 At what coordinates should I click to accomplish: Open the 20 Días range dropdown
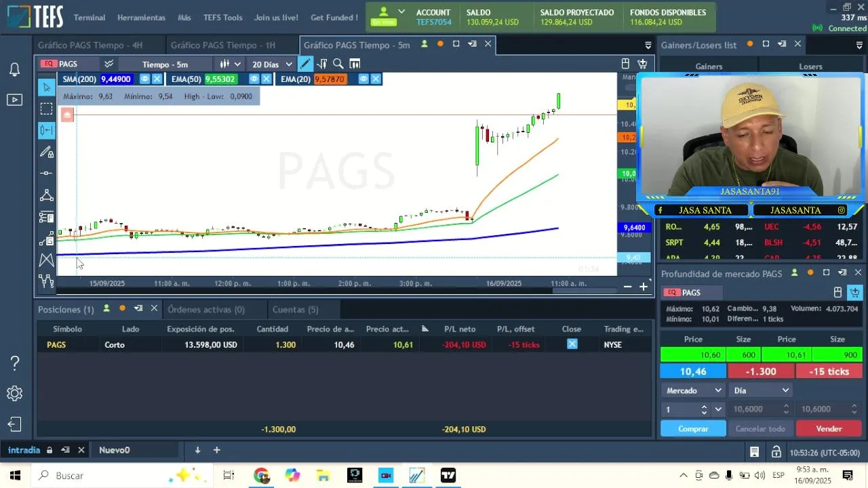[x=271, y=64]
